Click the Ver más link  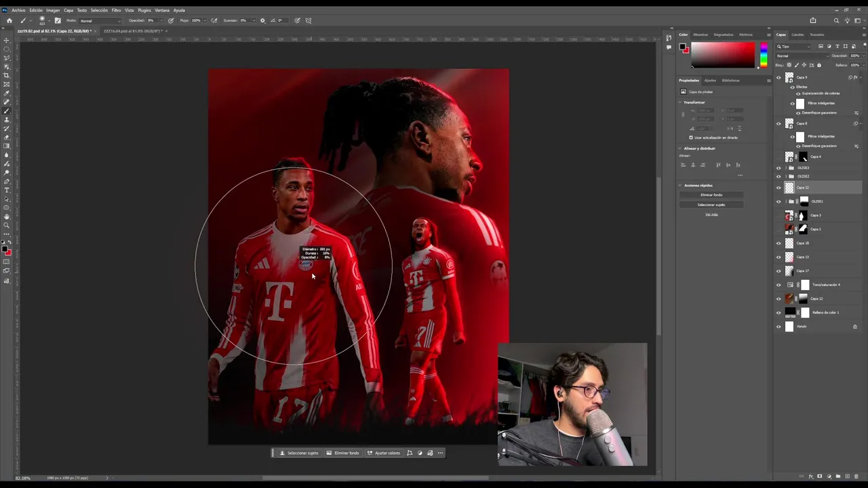(x=711, y=214)
